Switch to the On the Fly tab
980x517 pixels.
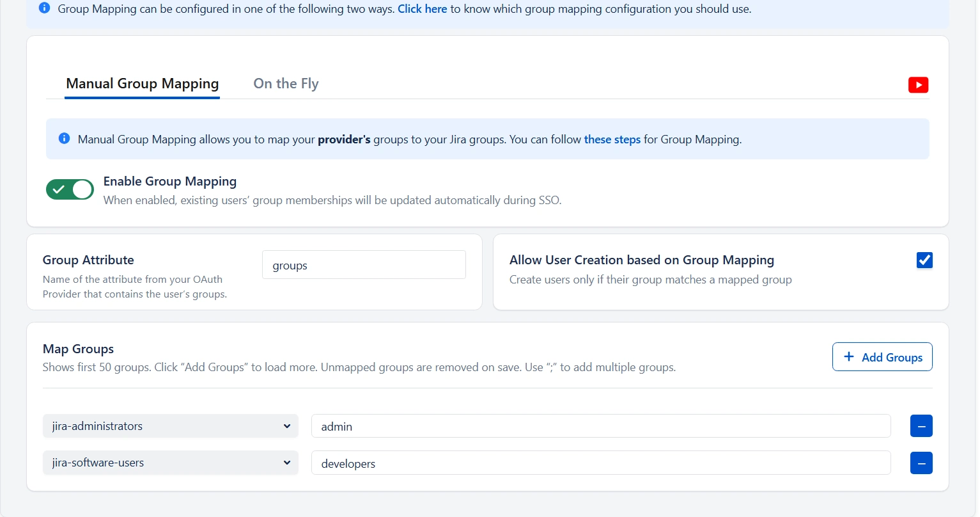286,83
